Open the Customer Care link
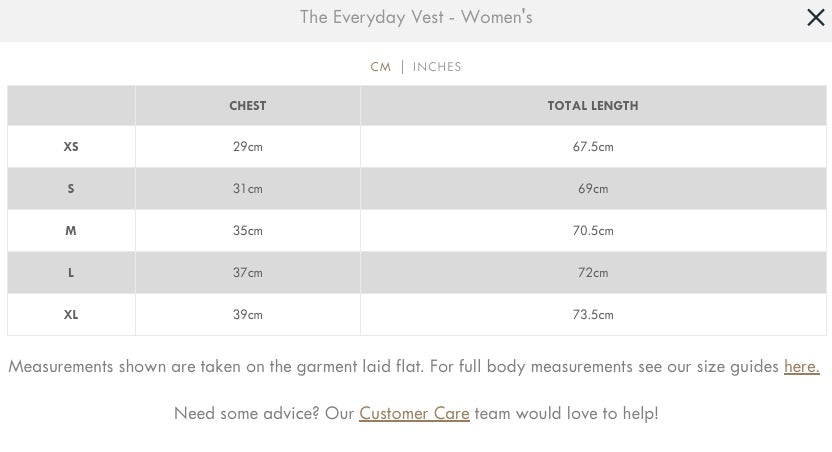832x452 pixels. point(414,413)
